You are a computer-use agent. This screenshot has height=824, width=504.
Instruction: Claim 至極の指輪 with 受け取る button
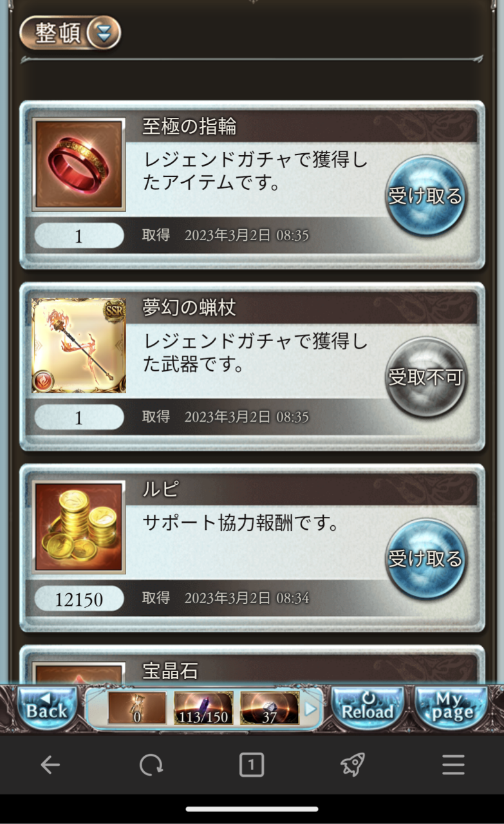(425, 196)
